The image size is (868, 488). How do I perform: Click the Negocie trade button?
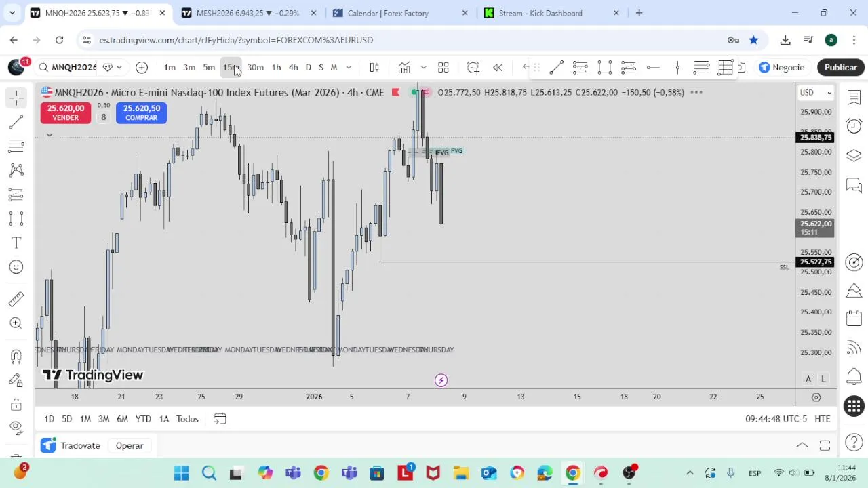(x=782, y=67)
